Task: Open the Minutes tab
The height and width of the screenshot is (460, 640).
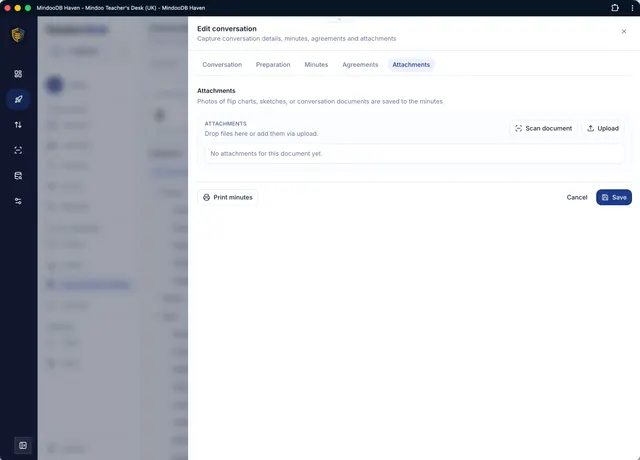Action: point(316,64)
